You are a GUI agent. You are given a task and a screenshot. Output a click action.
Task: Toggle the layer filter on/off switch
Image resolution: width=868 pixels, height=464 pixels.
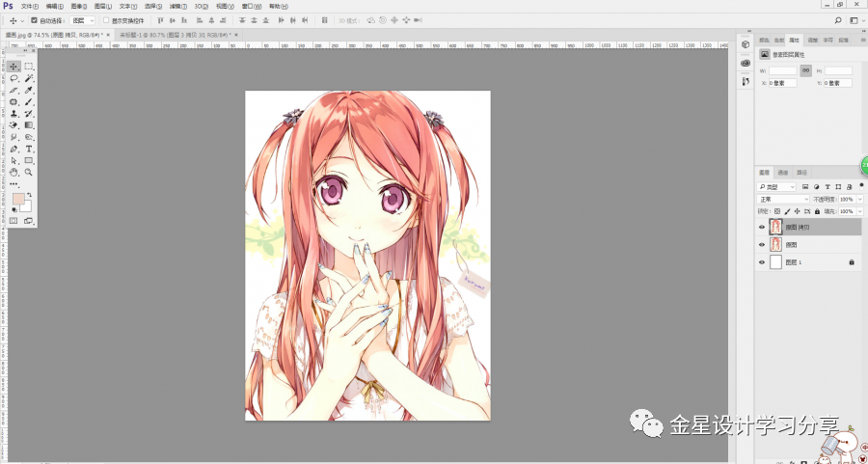click(x=861, y=185)
